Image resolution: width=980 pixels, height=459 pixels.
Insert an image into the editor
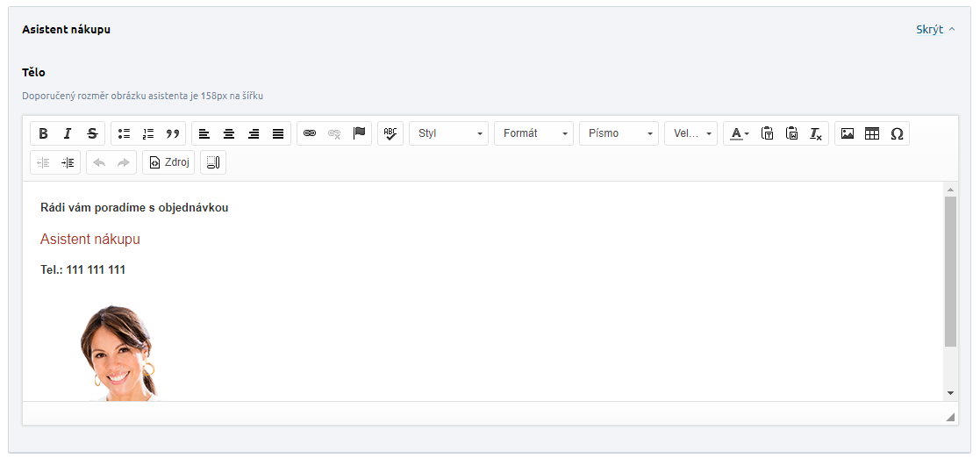pos(848,133)
